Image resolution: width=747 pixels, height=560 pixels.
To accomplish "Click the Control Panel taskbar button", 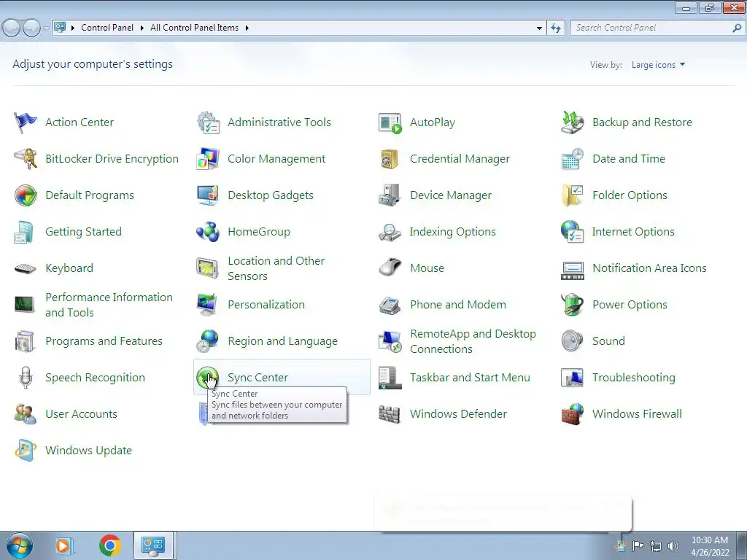I will point(153,545).
